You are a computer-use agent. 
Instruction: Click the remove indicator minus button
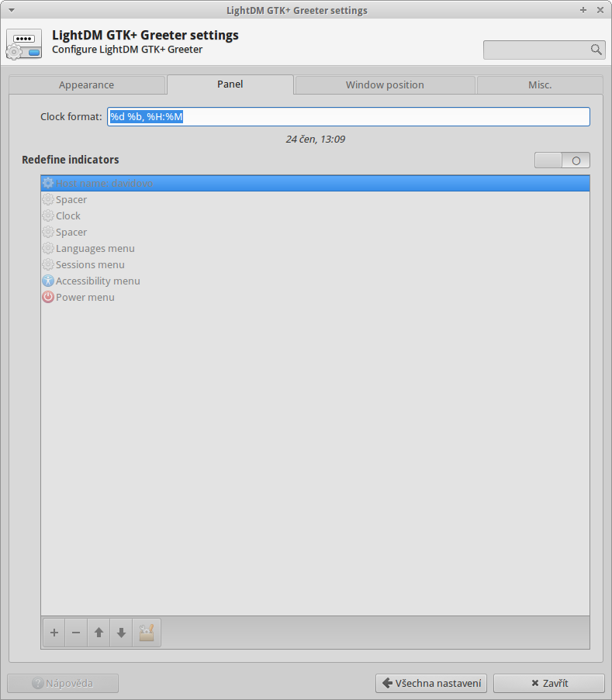(x=76, y=633)
